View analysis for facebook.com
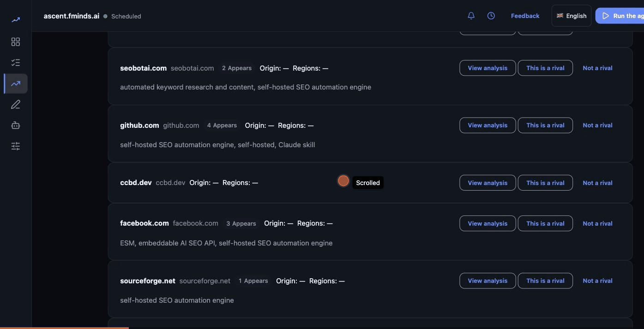 tap(488, 223)
